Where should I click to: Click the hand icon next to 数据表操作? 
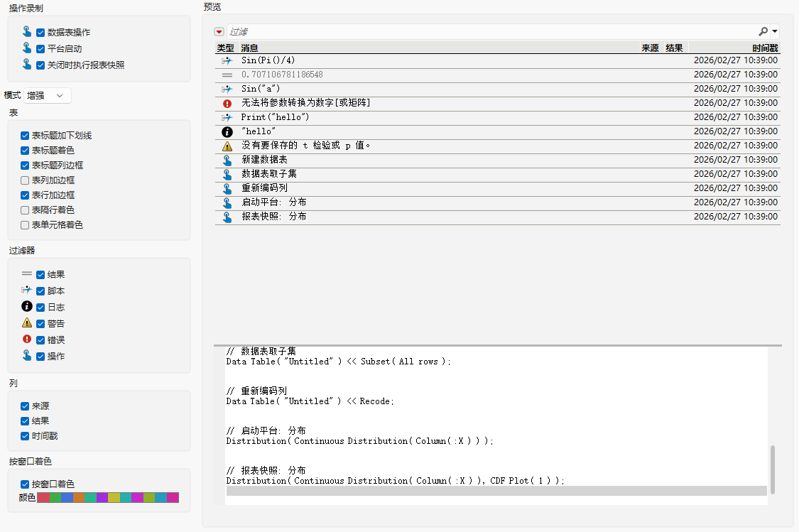[x=27, y=31]
